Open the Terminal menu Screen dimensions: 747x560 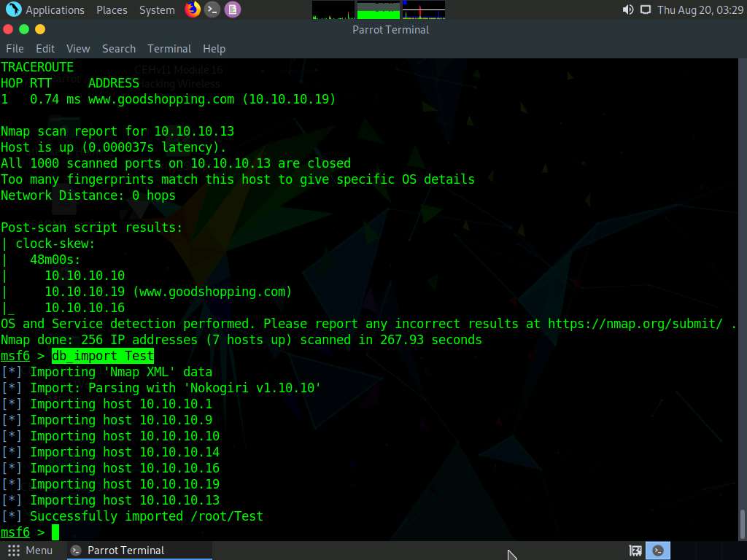tap(169, 49)
